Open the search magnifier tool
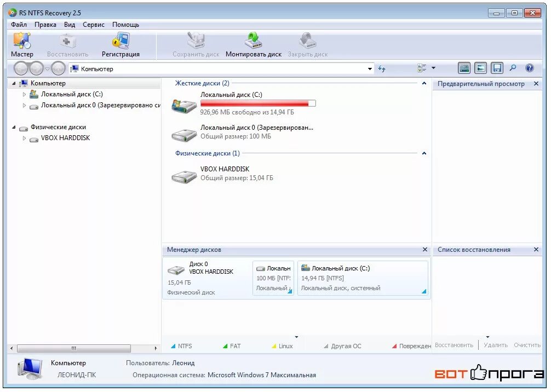The height and width of the screenshot is (392, 551). 513,68
